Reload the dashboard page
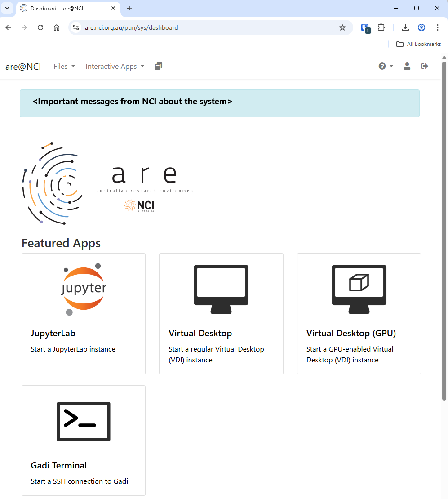Image resolution: width=448 pixels, height=499 pixels. 40,27
